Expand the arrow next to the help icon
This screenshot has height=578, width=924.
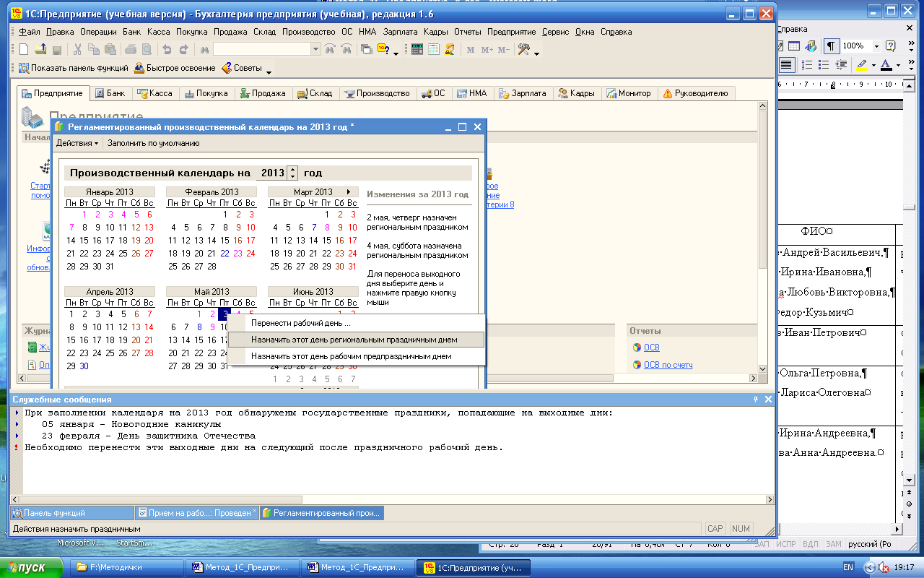pyautogui.click(x=396, y=52)
